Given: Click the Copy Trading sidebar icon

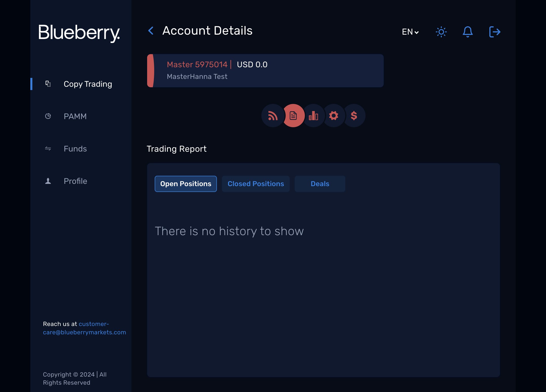Looking at the screenshot, I should pyautogui.click(x=48, y=84).
